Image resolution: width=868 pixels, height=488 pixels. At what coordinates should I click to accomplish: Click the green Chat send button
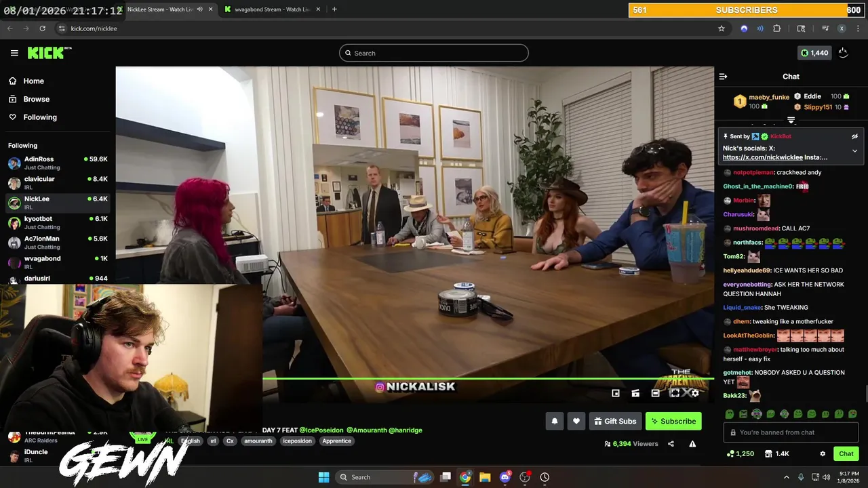[846, 453]
